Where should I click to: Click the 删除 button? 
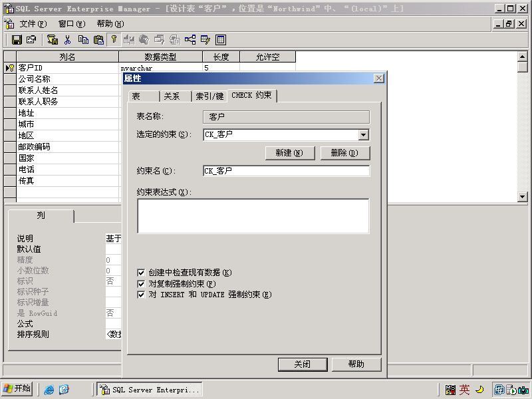(345, 153)
